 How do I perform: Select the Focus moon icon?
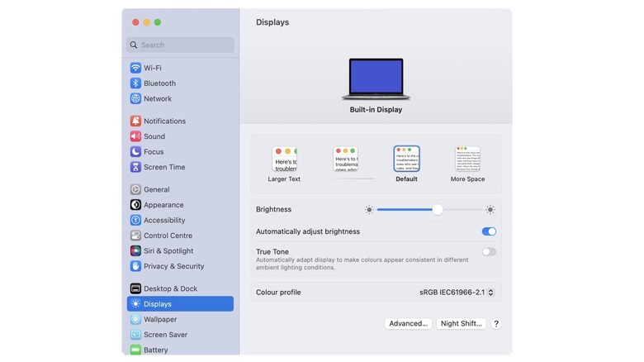(135, 151)
